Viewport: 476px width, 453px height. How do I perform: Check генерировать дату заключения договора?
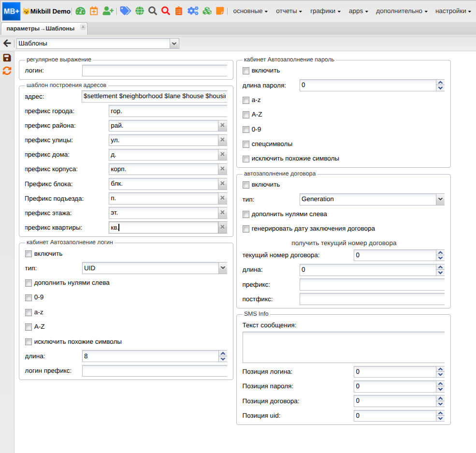click(x=246, y=229)
